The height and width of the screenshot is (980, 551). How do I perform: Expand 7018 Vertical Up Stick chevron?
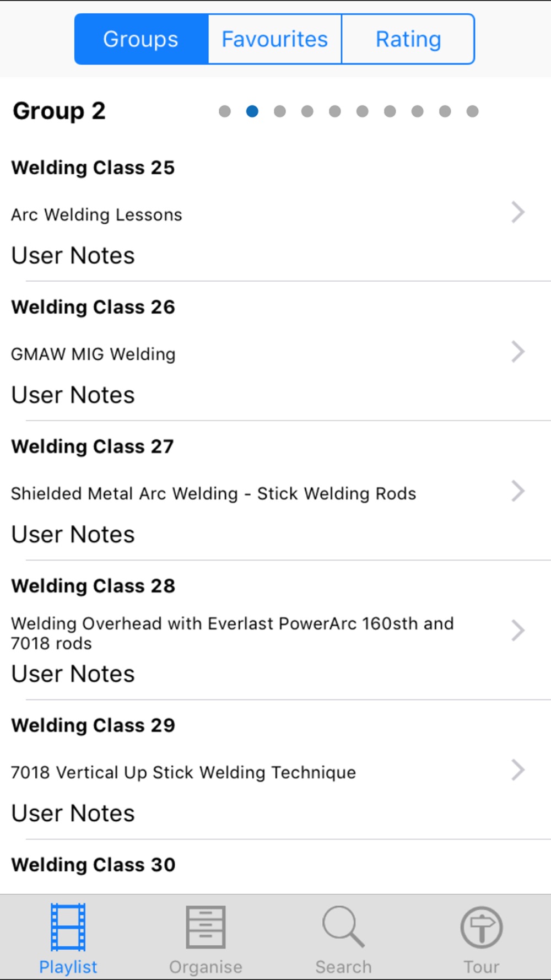517,770
